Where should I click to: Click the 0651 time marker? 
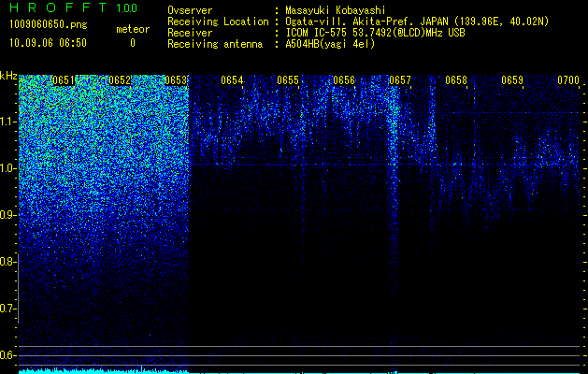[65, 80]
